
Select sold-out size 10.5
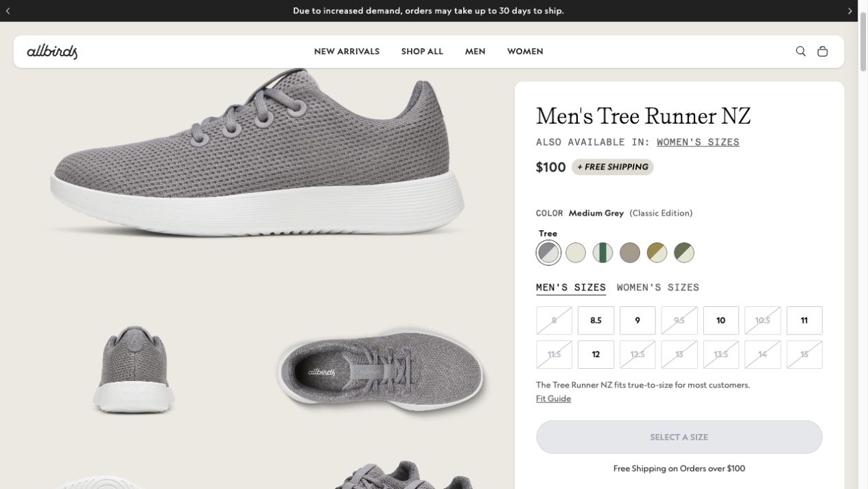pos(762,321)
